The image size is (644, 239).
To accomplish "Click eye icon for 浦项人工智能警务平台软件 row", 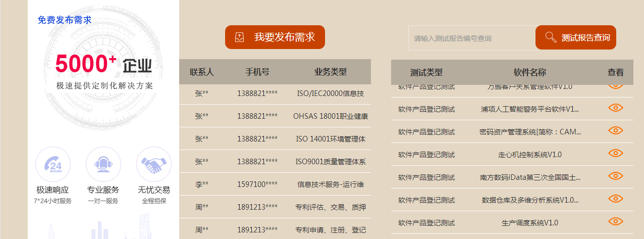I will click(615, 108).
